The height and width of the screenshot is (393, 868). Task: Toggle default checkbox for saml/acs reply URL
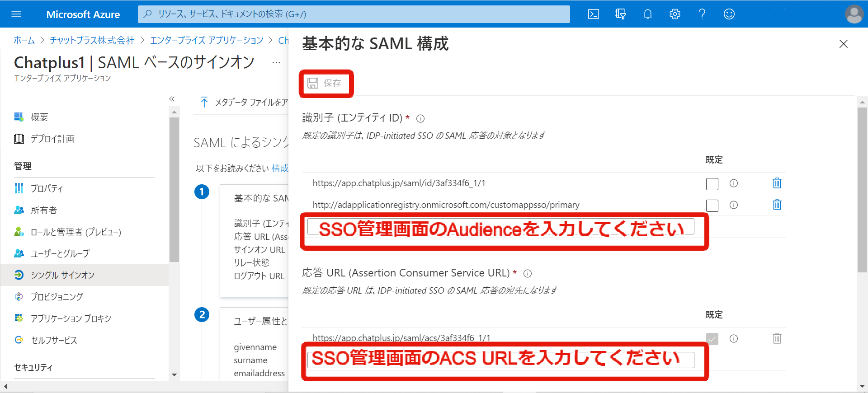(712, 339)
